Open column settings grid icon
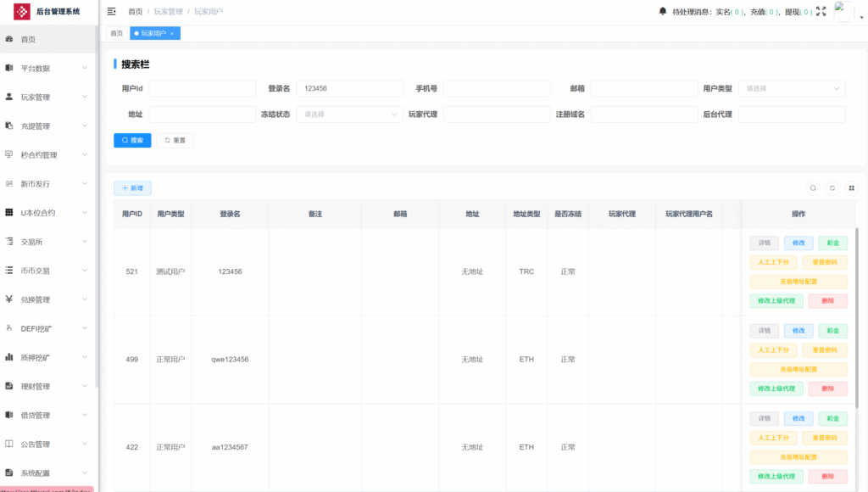Image resolution: width=868 pixels, height=492 pixels. pos(852,188)
